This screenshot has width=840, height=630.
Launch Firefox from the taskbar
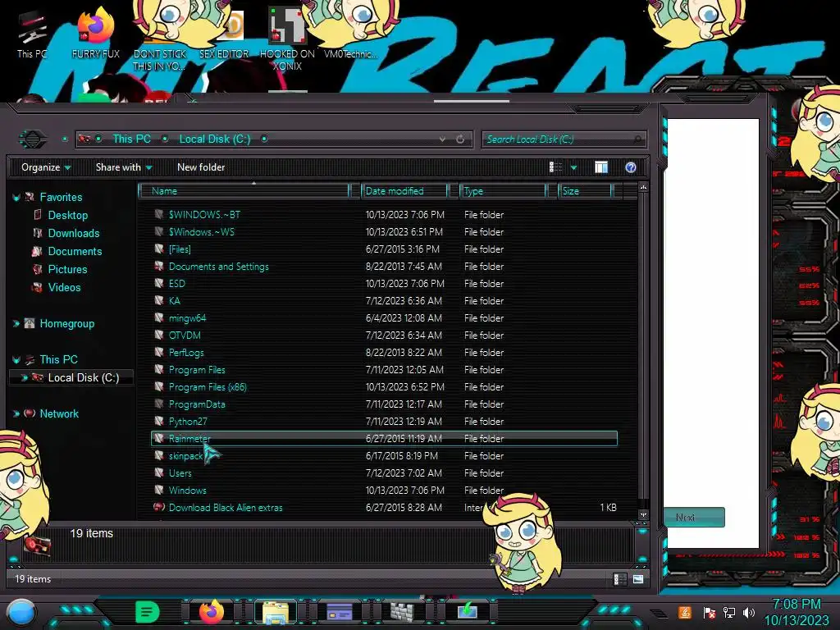pyautogui.click(x=212, y=612)
